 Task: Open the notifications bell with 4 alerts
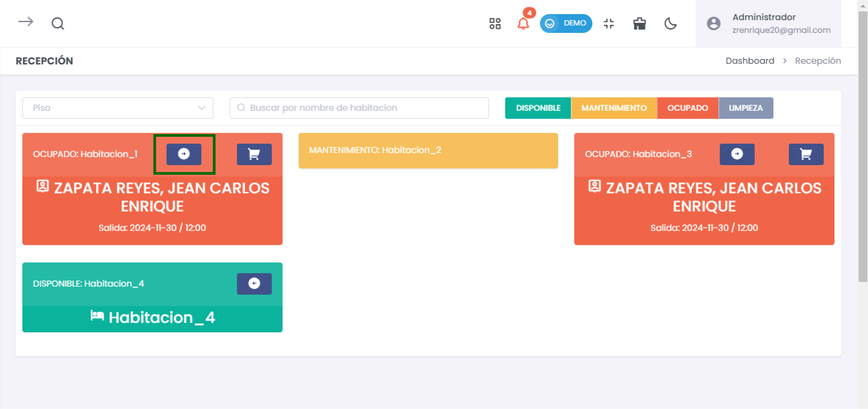point(523,23)
